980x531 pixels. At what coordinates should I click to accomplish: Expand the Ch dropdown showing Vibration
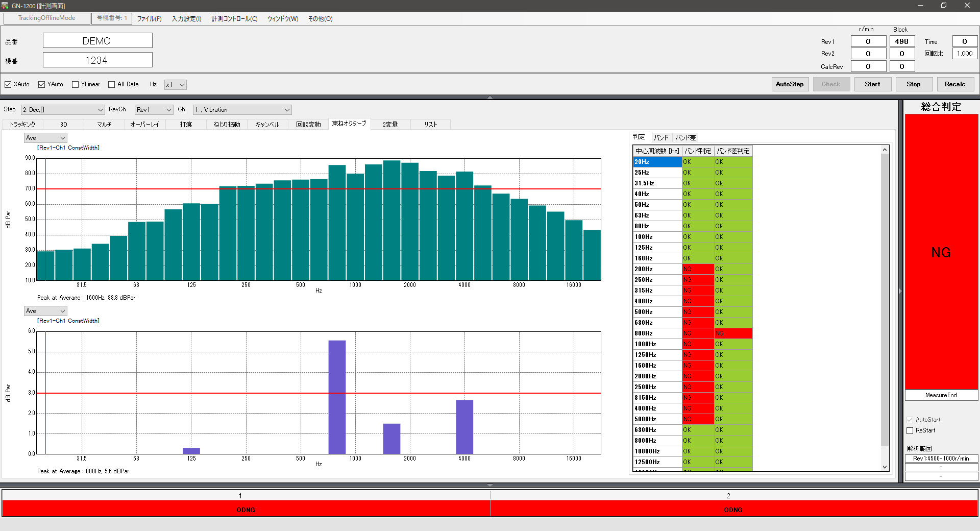coord(242,110)
